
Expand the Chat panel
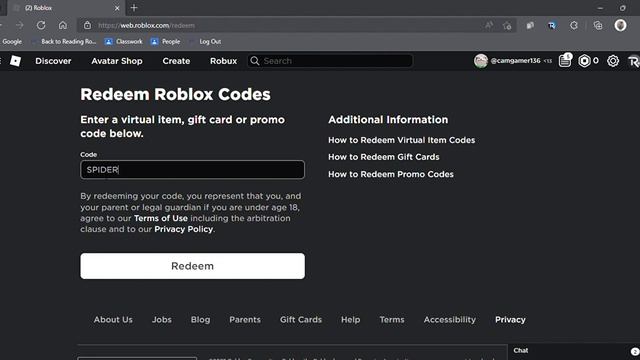click(x=574, y=351)
